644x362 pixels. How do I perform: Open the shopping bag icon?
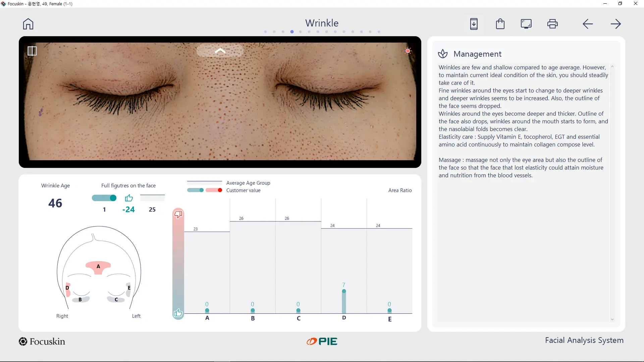coord(500,24)
